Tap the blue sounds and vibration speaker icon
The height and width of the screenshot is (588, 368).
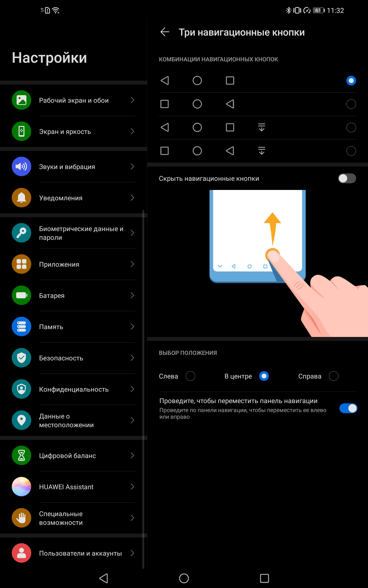[21, 167]
